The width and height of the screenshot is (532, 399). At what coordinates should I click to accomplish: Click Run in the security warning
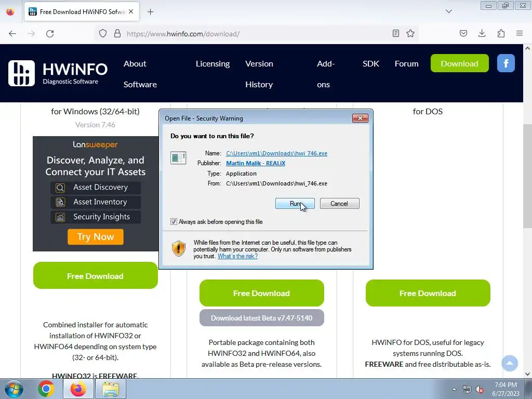pos(295,204)
